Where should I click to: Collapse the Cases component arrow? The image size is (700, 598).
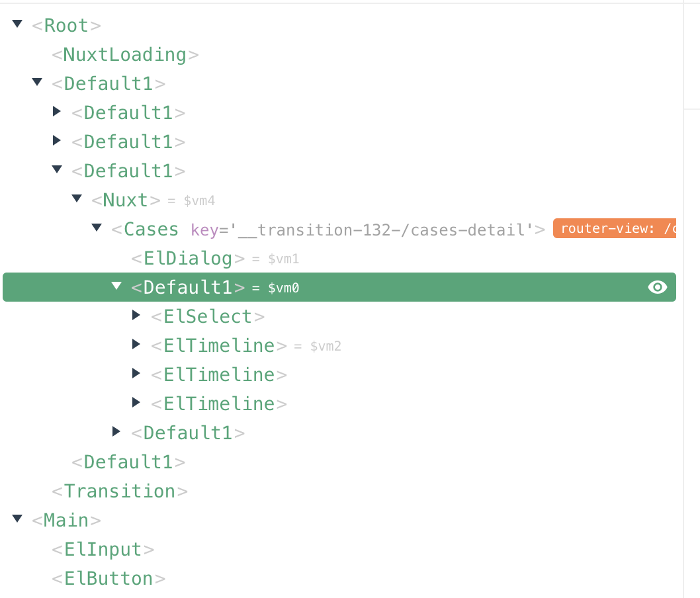pyautogui.click(x=97, y=228)
